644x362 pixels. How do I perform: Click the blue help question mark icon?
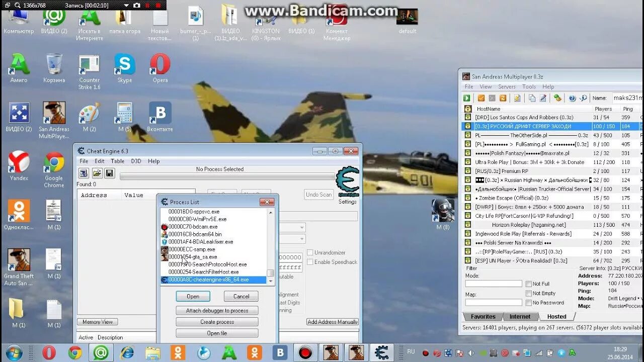(572, 98)
